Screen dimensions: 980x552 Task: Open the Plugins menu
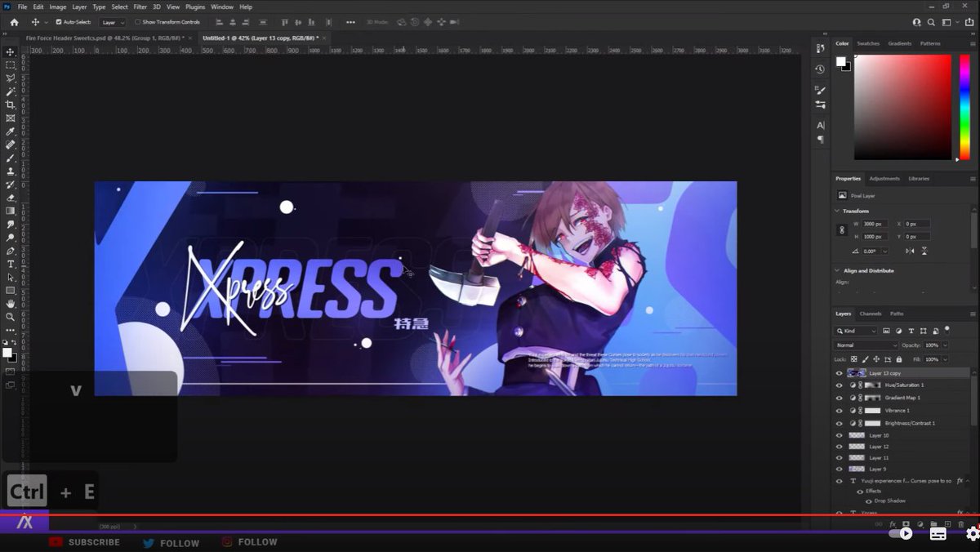click(x=195, y=7)
